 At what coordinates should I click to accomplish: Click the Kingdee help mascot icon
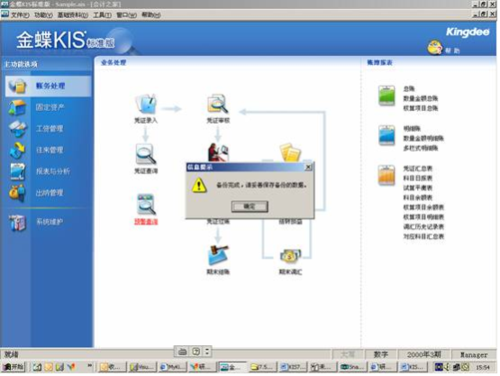pyautogui.click(x=435, y=47)
